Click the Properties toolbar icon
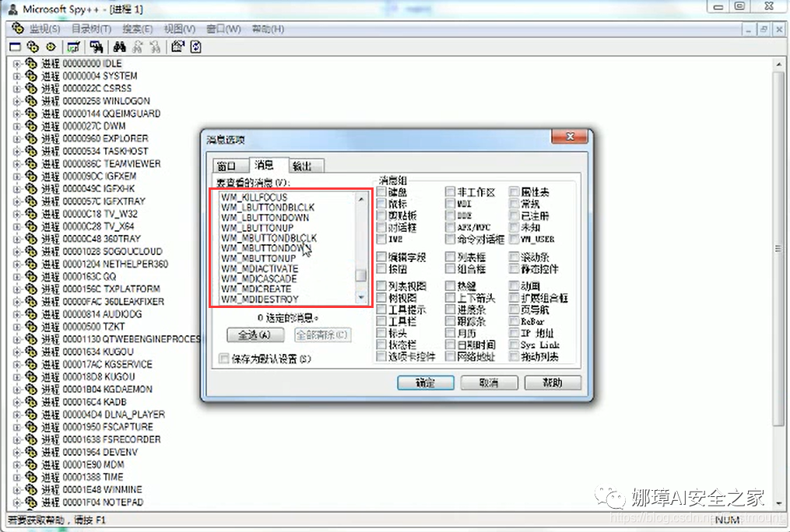The height and width of the screenshot is (532, 790). [178, 47]
